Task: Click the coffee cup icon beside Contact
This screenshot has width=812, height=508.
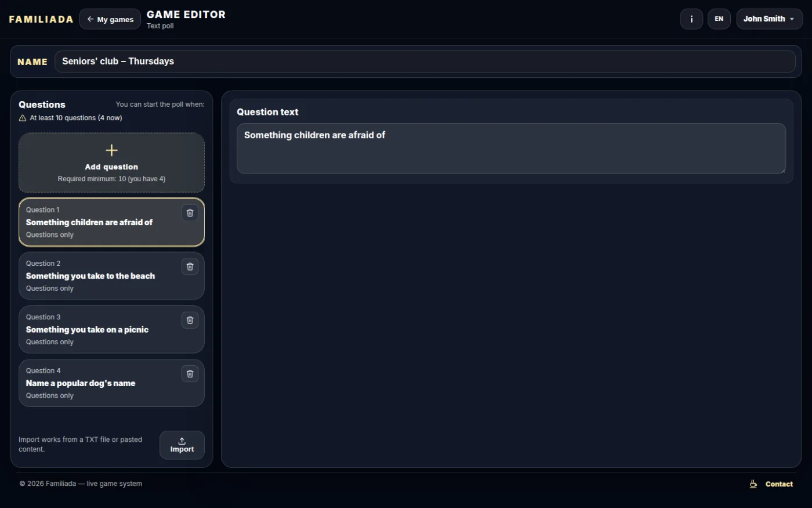Action: point(753,484)
